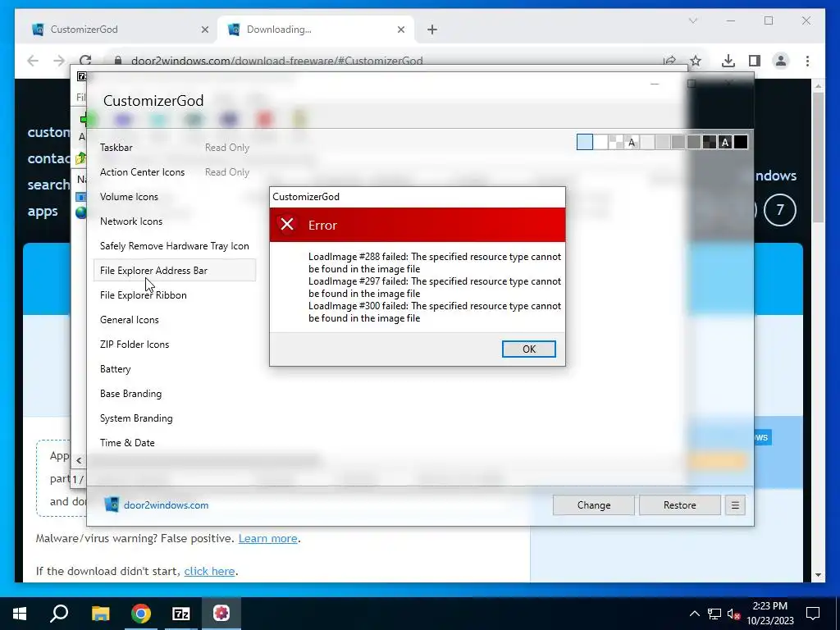
Task: Toggle Chrome side panel icon
Action: pyautogui.click(x=755, y=61)
